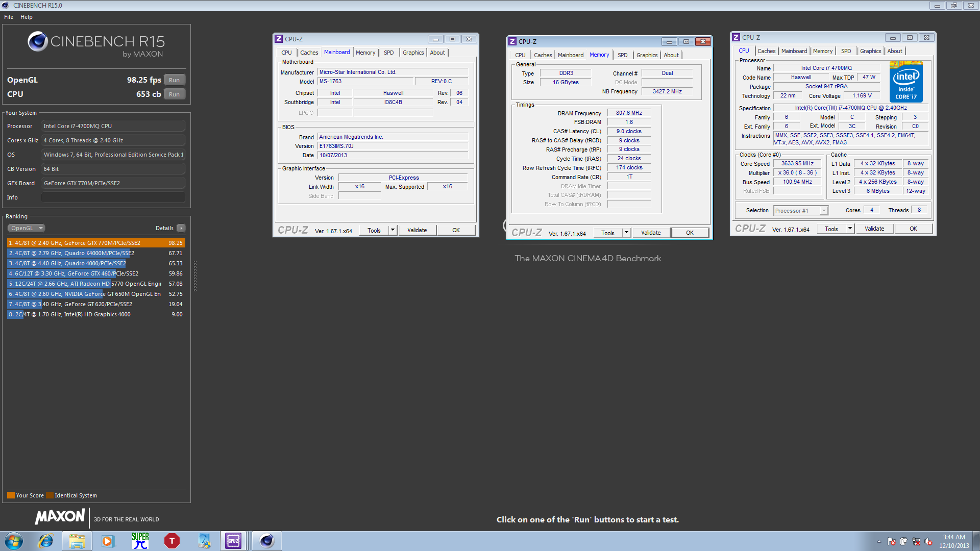
Task: Click the red T stop-sign taskbar icon
Action: pos(172,541)
